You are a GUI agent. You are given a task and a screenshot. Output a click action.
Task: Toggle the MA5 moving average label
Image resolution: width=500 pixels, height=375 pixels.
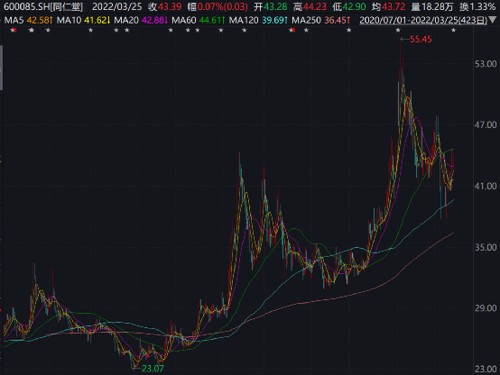[x=14, y=20]
